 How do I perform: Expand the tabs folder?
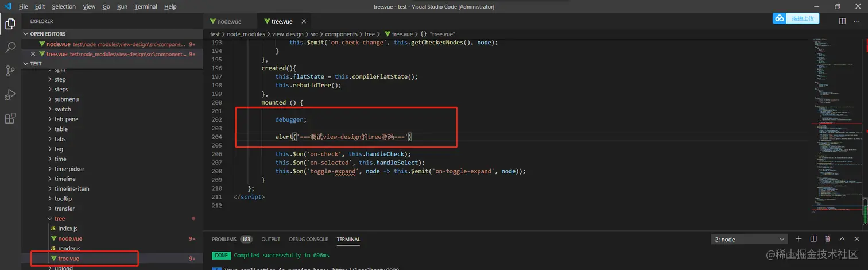60,139
